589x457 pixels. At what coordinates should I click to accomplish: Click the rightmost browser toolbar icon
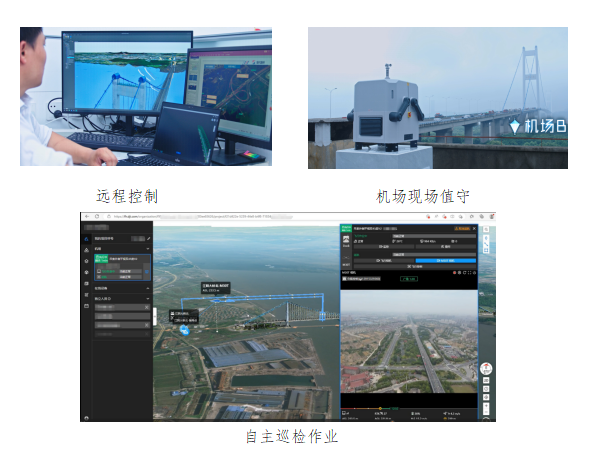491,217
